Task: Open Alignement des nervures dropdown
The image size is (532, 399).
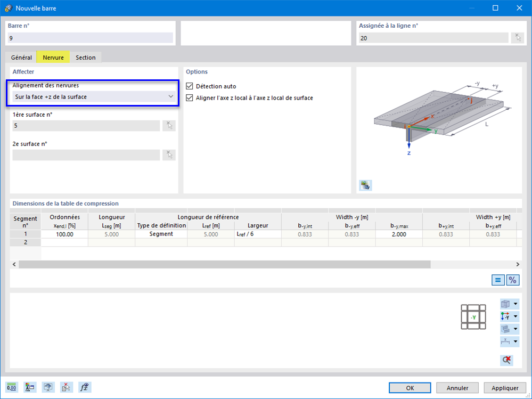Action: [x=94, y=97]
